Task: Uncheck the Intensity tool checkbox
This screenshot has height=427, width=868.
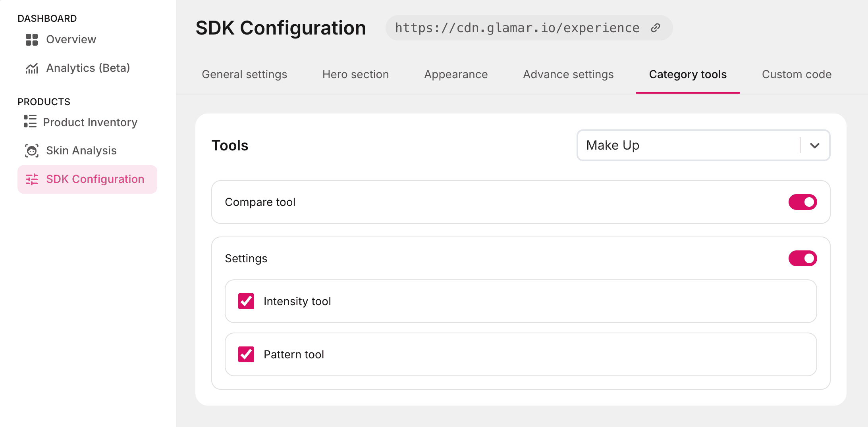Action: 246,301
